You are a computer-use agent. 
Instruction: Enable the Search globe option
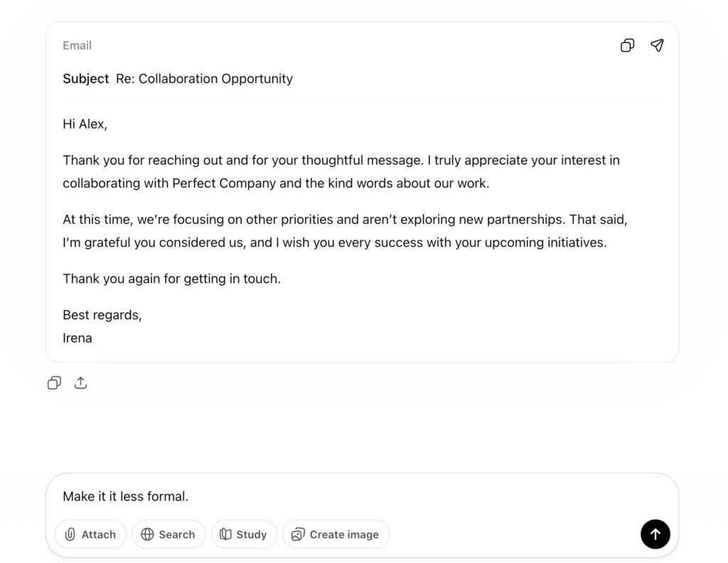168,535
